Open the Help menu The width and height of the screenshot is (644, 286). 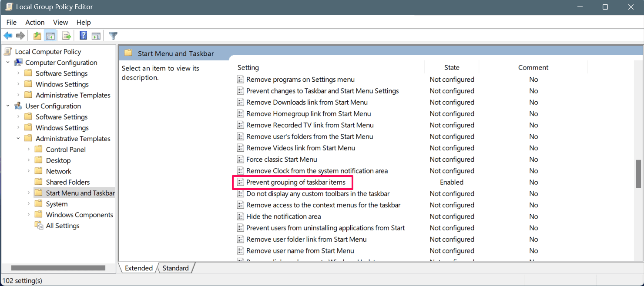pyautogui.click(x=84, y=22)
